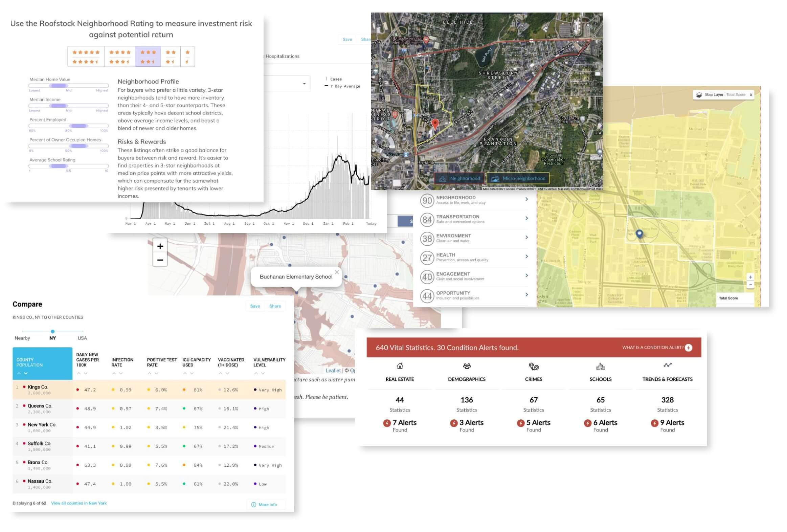Click the Condition Alert lightning icon
The width and height of the screenshot is (787, 532).
pyautogui.click(x=689, y=348)
